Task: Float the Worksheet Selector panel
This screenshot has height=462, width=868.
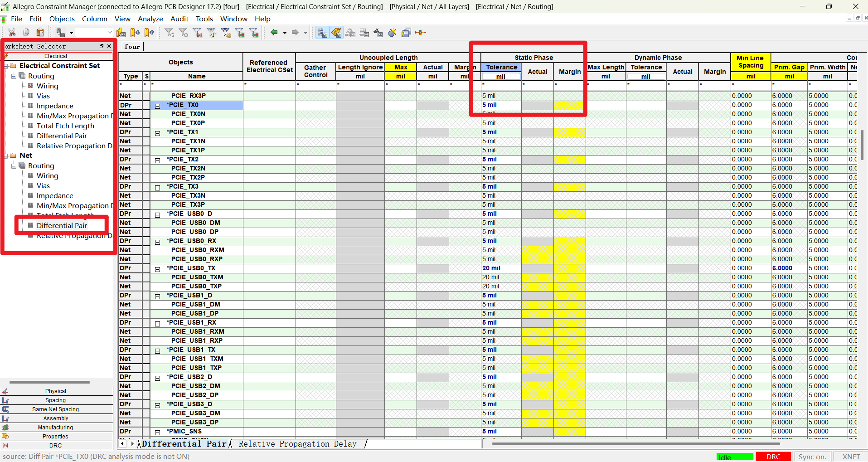Action: pos(102,46)
